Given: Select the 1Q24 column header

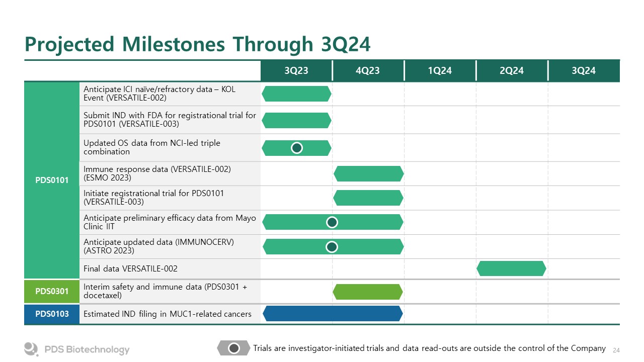Looking at the screenshot, I should [440, 71].
